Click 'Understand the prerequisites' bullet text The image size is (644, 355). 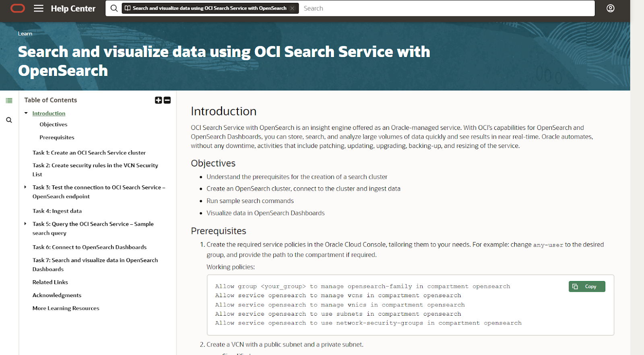pos(297,177)
